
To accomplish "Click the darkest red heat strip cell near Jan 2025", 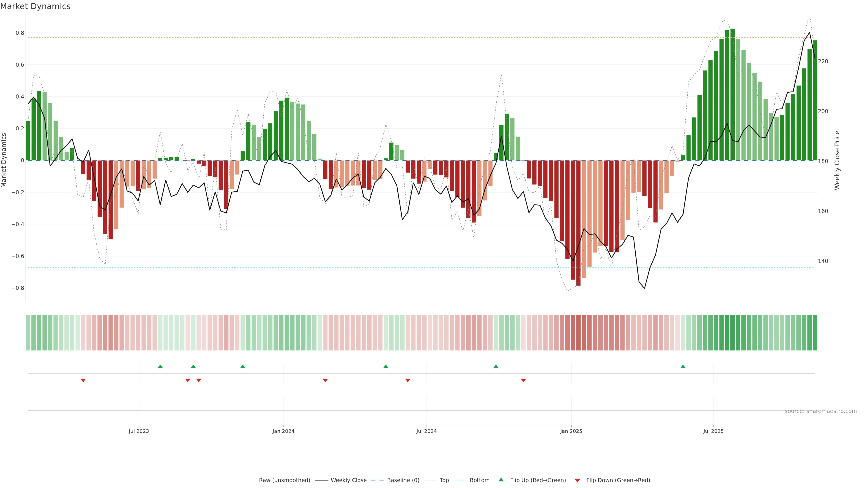I will (578, 333).
